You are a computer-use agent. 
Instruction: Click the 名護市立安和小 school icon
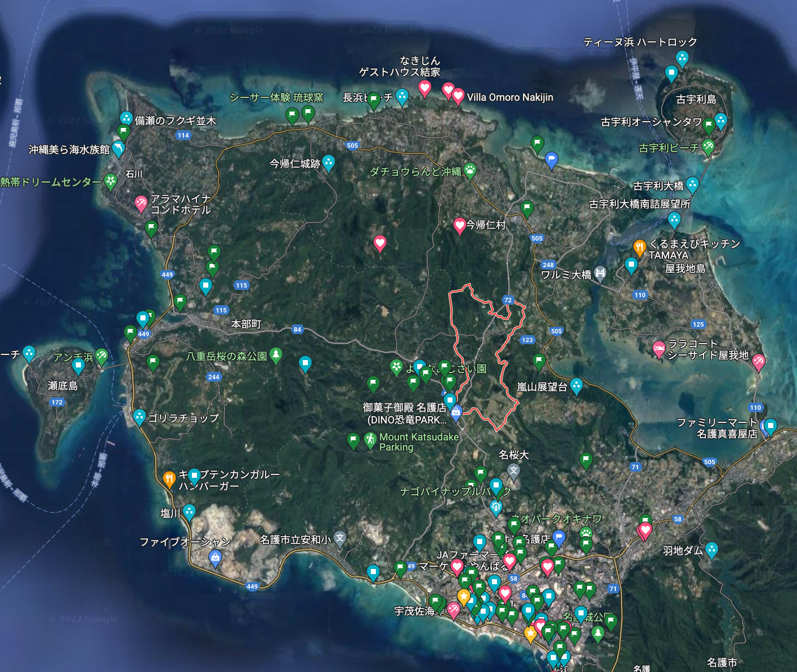pos(340,538)
